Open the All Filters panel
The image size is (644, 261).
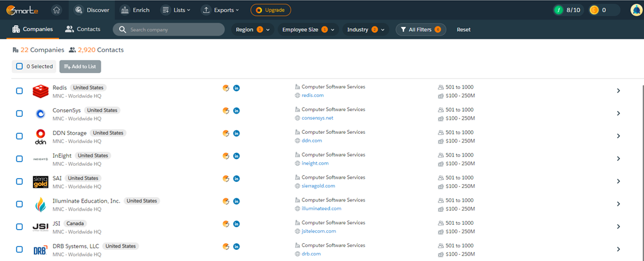421,29
